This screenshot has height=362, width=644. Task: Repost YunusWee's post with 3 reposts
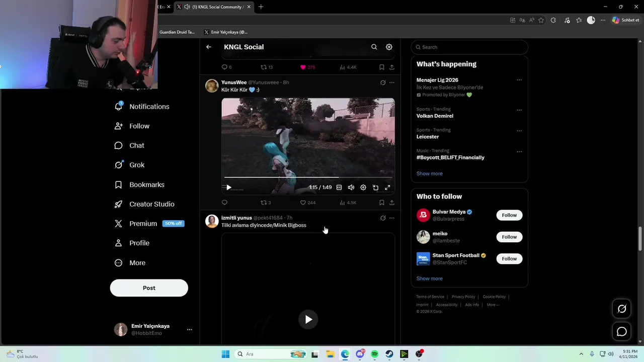[266, 203]
